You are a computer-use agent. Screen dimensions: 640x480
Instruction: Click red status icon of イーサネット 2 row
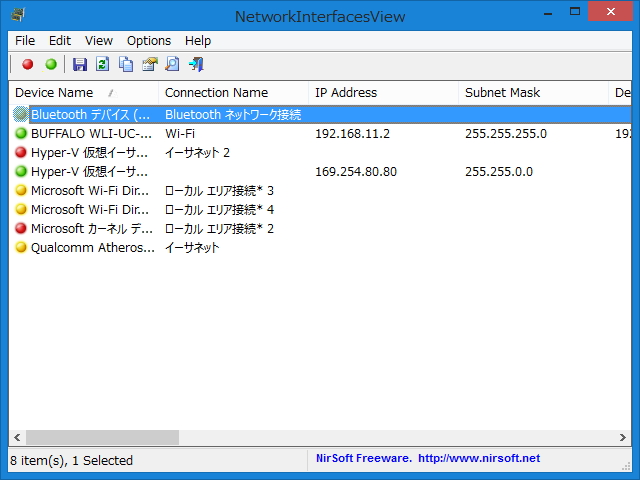coord(21,152)
